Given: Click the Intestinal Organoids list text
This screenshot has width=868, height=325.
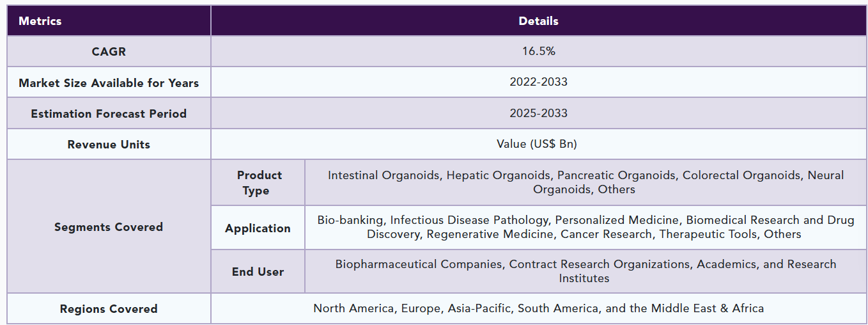Looking at the screenshot, I should 385,175.
